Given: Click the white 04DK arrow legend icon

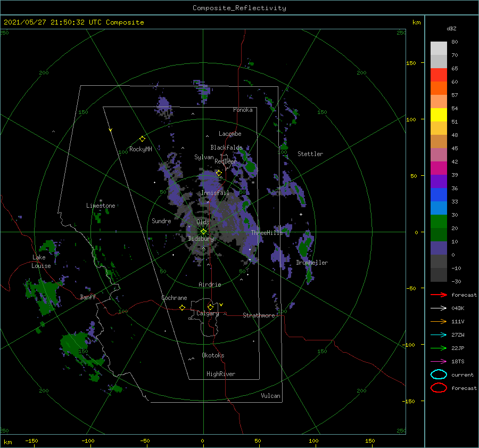Looking at the screenshot, I should tap(439, 308).
